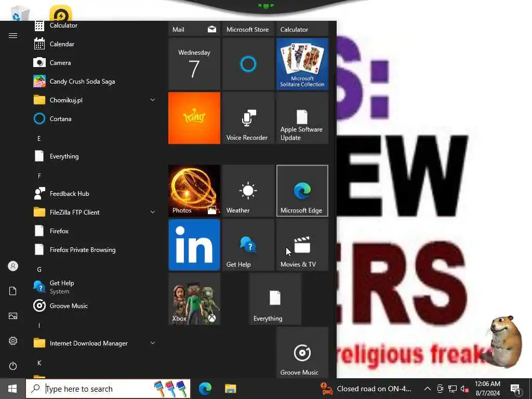Click the letter G section header
Viewport: 532px width, 399px height.
(39, 270)
